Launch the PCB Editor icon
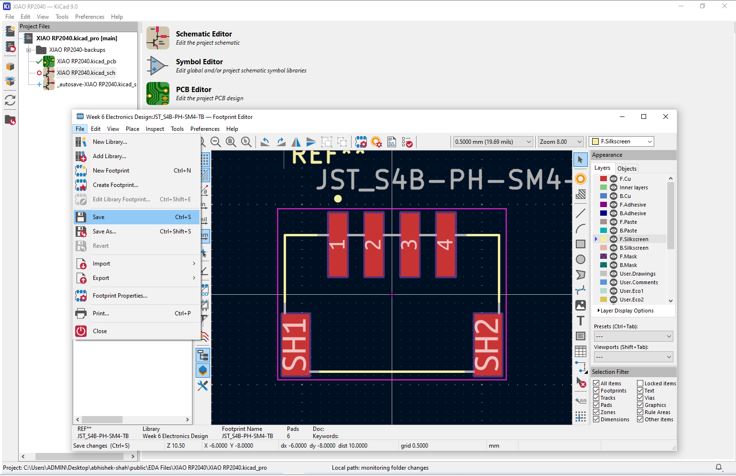 pyautogui.click(x=158, y=93)
